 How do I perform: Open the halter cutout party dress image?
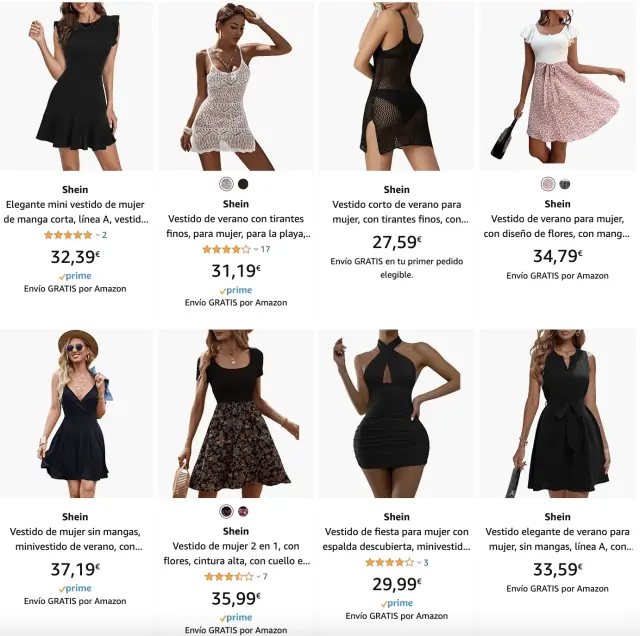click(x=396, y=414)
